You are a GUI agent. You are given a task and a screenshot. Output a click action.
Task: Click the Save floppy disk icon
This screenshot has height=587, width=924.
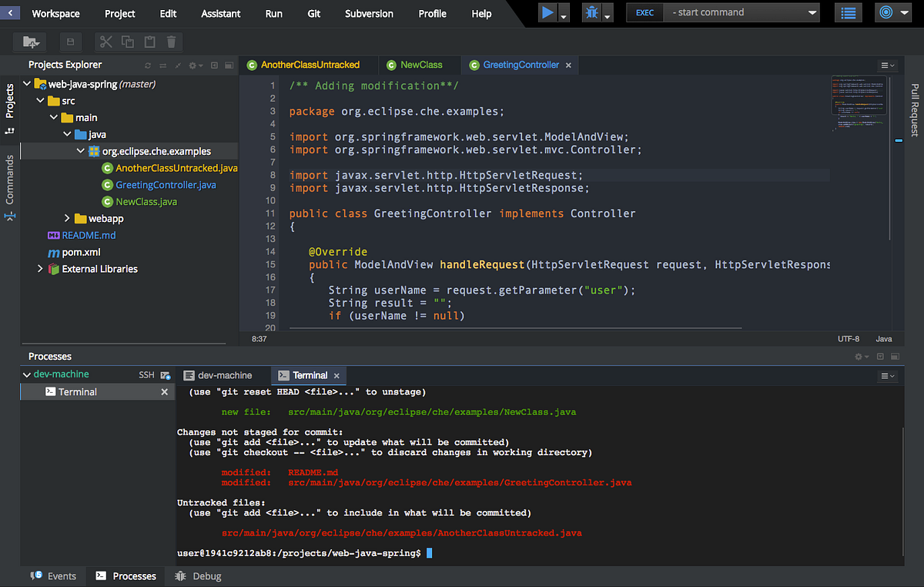click(71, 42)
